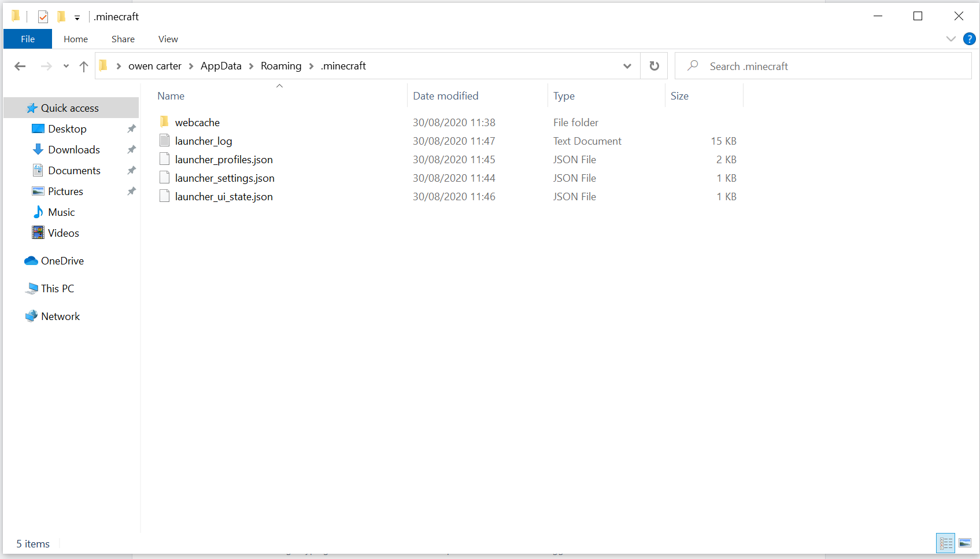Expand the address bar history dropdown
980x559 pixels.
(627, 66)
